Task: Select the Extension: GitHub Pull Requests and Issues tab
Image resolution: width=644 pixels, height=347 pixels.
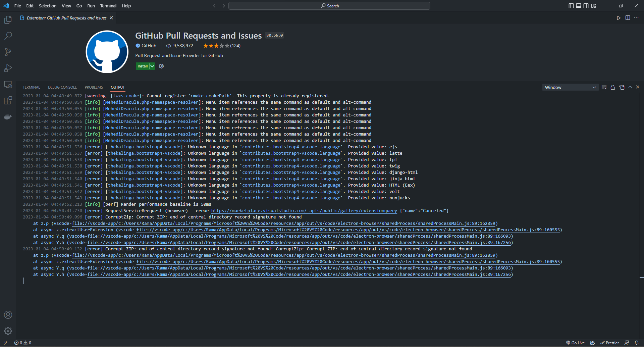Action: pos(66,18)
